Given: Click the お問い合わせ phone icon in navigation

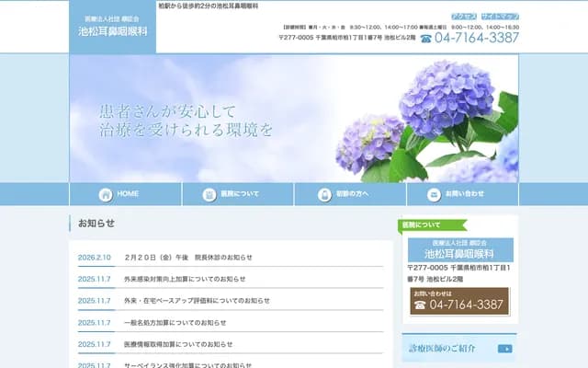Looking at the screenshot, I should (436, 194).
